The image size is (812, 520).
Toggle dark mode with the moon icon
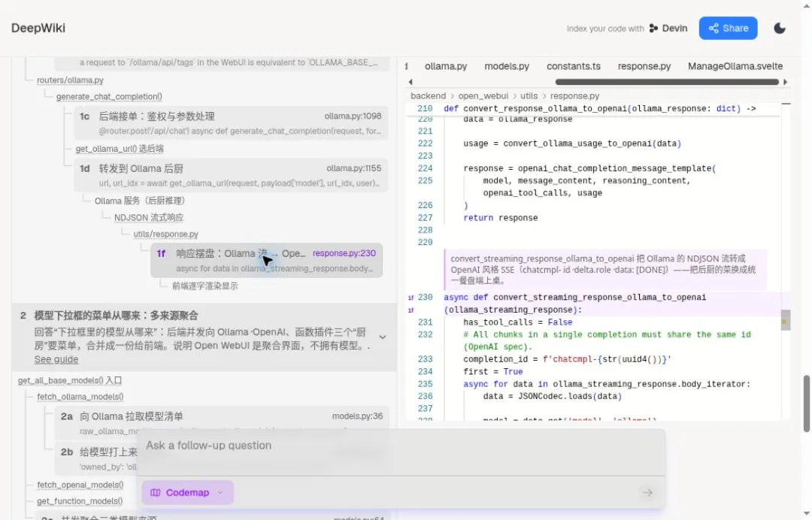(780, 29)
